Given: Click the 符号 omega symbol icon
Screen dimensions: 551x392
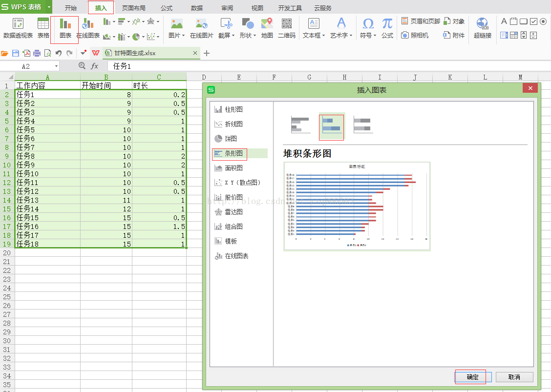Looking at the screenshot, I should 368,23.
